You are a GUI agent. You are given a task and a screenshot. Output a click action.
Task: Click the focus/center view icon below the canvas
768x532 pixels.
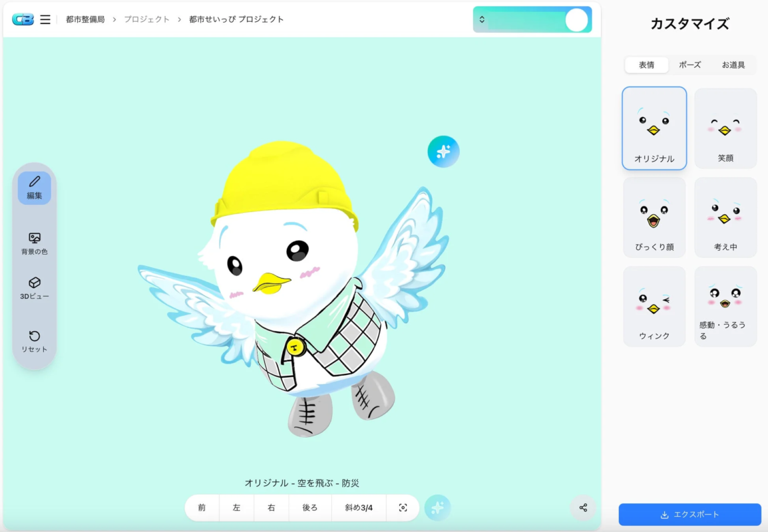coord(403,507)
